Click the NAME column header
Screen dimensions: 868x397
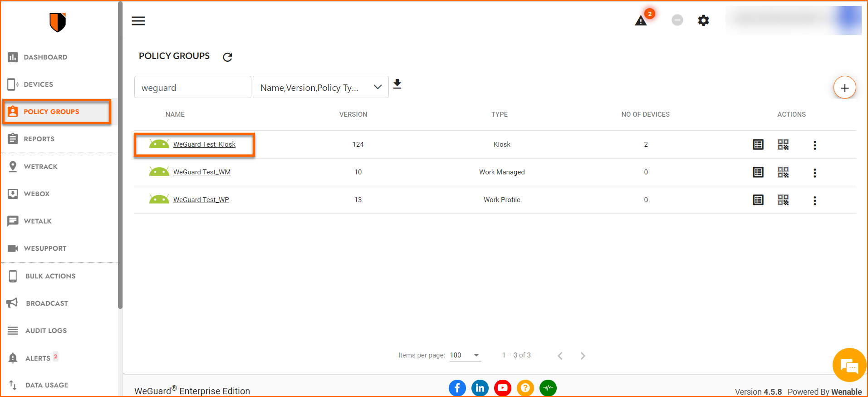175,114
